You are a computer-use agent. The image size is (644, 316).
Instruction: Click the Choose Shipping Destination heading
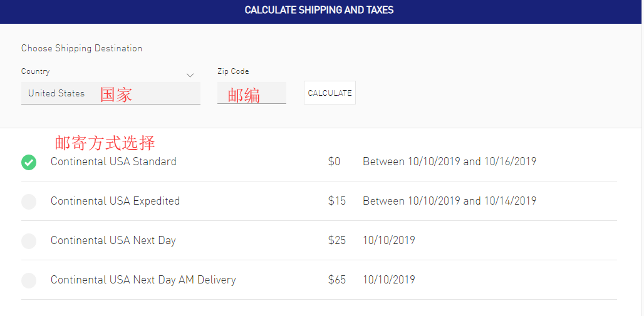tap(81, 48)
